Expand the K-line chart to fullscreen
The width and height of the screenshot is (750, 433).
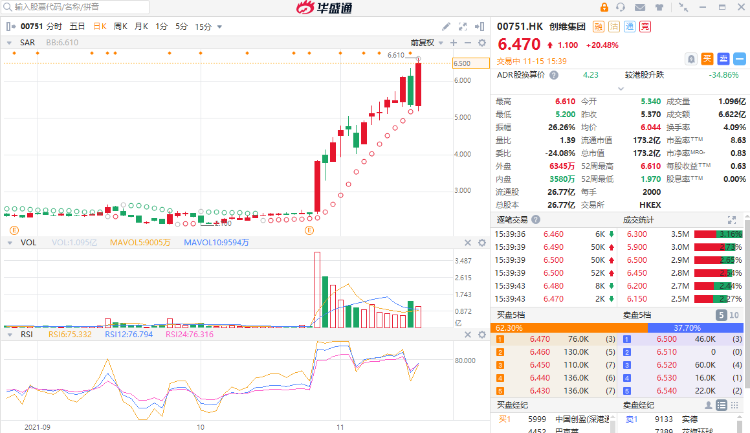(x=463, y=26)
